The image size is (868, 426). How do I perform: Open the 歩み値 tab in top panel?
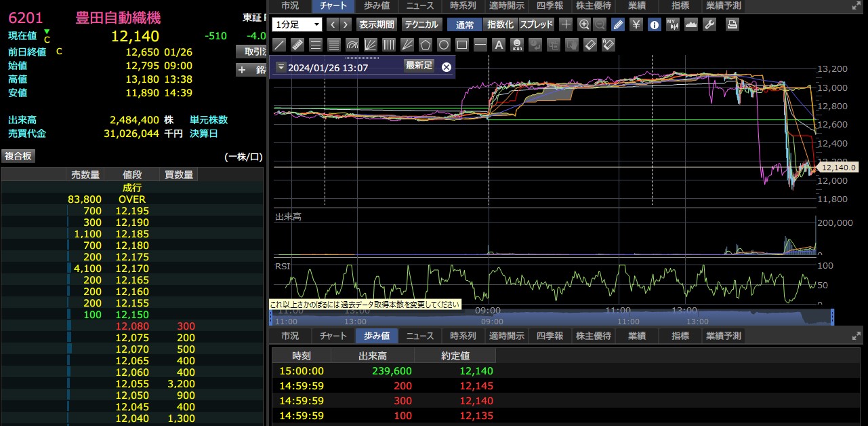coord(376,5)
